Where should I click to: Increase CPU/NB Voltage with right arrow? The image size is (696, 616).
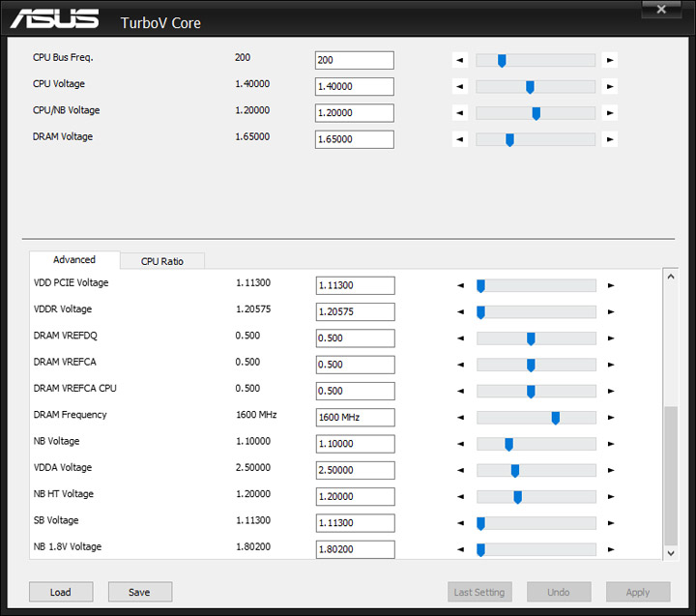610,113
